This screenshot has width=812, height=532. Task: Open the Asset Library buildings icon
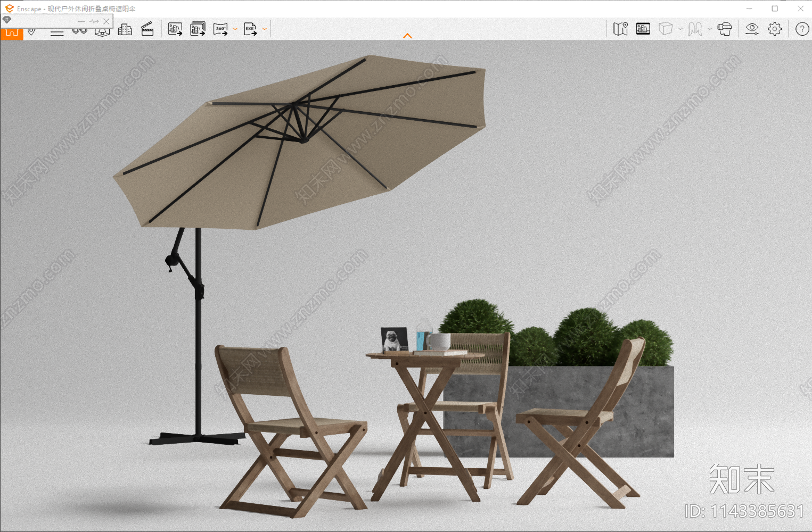[x=125, y=29]
